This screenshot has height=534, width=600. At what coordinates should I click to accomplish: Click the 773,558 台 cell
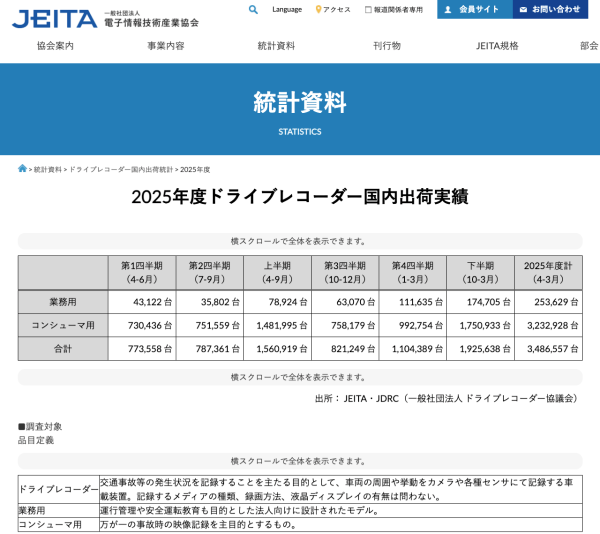142,348
